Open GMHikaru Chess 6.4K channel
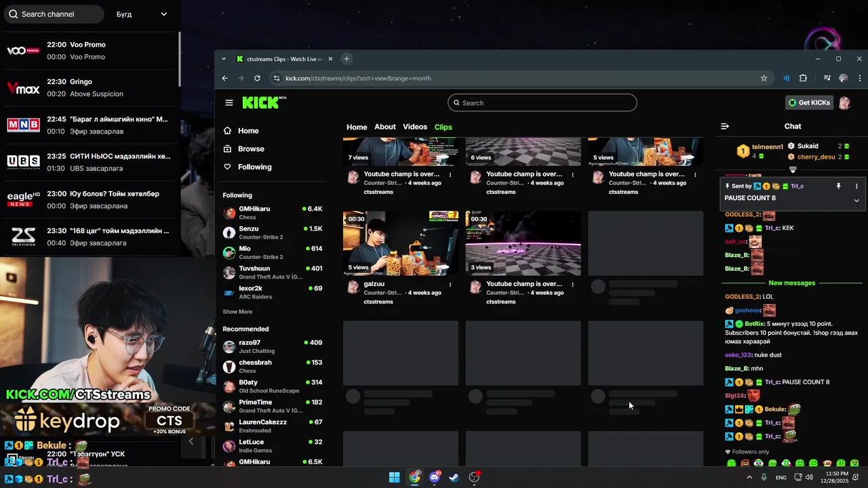This screenshot has height=488, width=868. pyautogui.click(x=273, y=213)
